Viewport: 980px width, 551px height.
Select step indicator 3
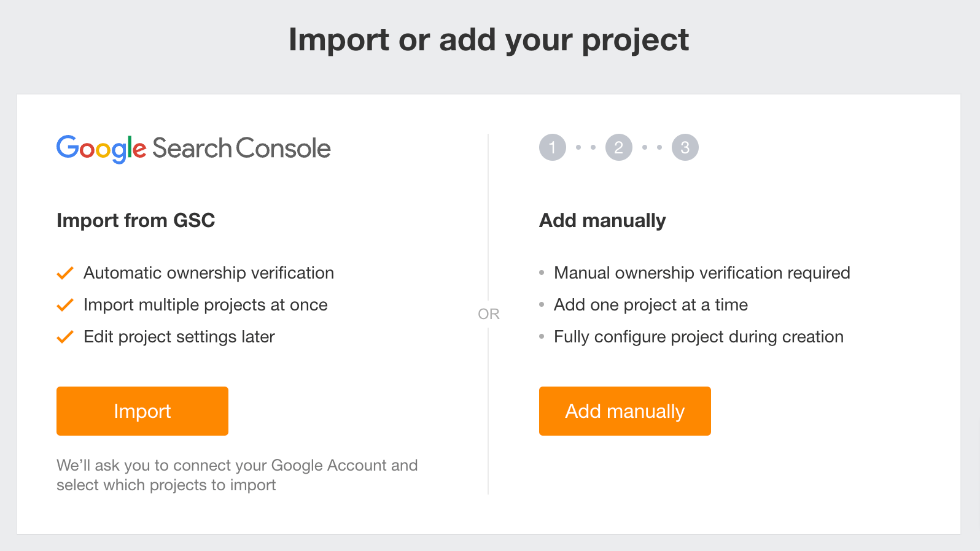pos(685,147)
